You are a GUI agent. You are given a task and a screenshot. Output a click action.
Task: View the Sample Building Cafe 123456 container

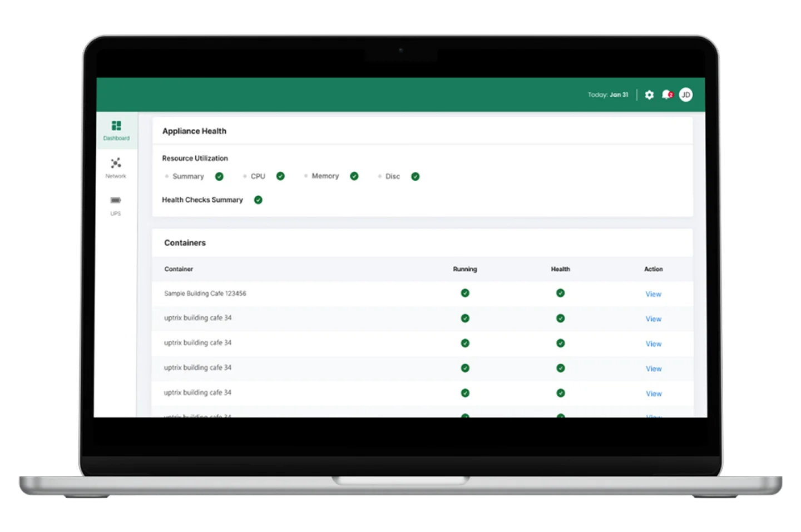(x=653, y=294)
